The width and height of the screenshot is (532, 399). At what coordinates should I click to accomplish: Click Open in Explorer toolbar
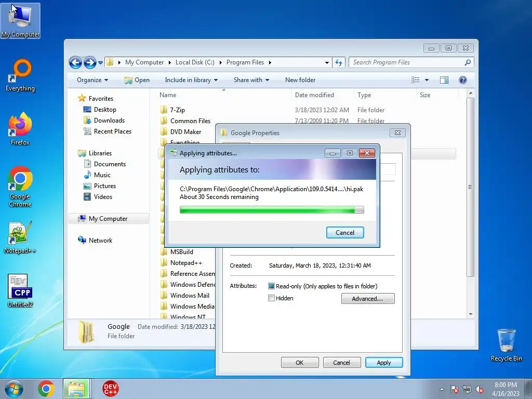pos(137,80)
